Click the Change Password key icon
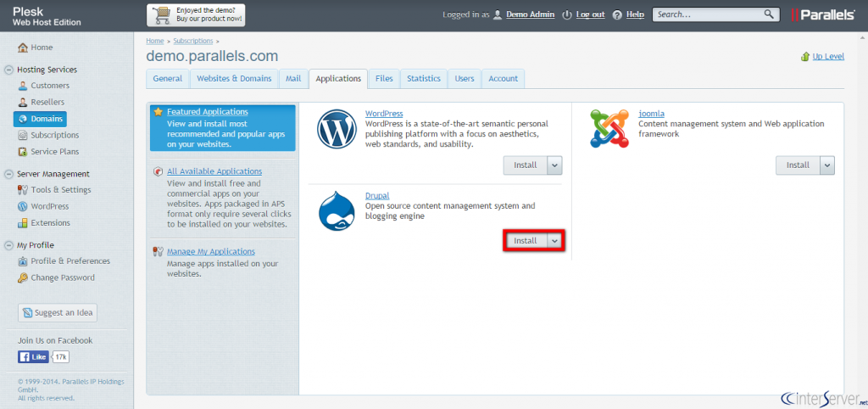 [23, 278]
